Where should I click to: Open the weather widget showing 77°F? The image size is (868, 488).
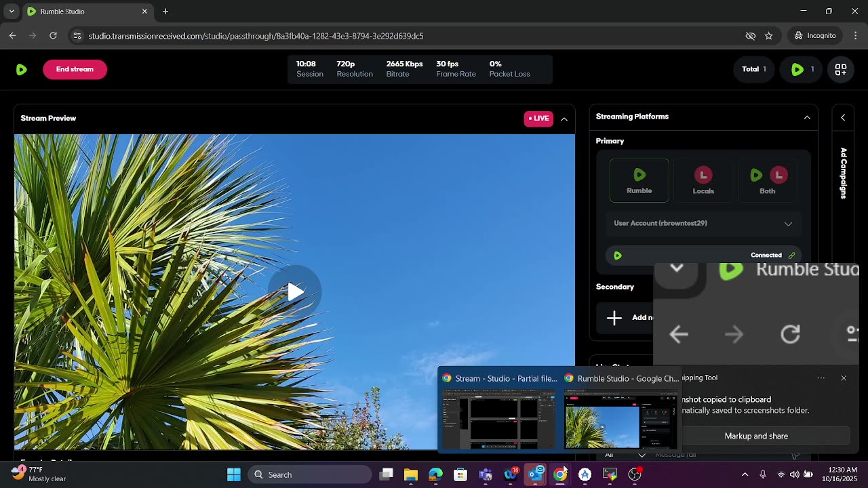pyautogui.click(x=39, y=474)
